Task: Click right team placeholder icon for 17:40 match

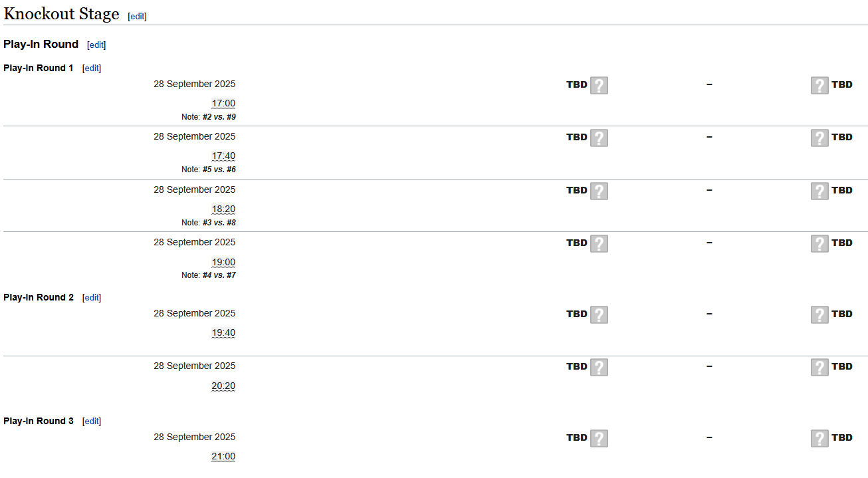Action: point(819,138)
